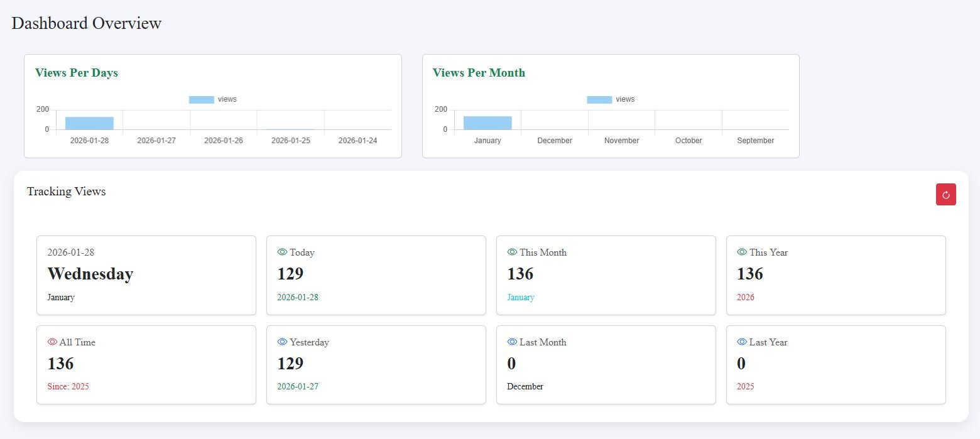
Task: Click the green 2026-01-27 date under Yesterday
Action: (x=298, y=387)
